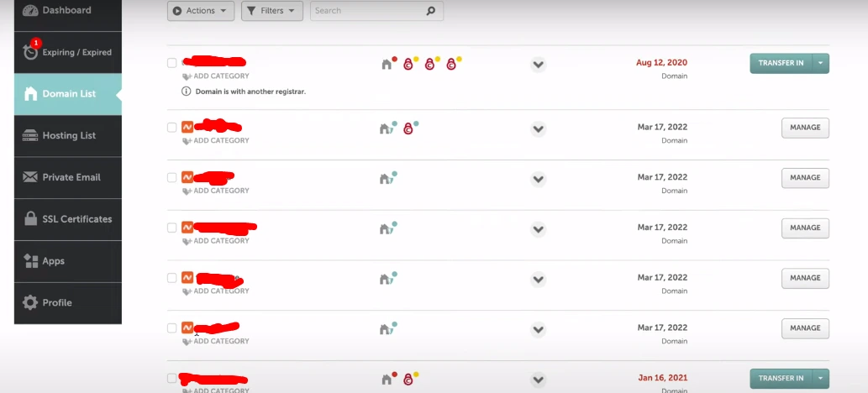Tick checkbox of first Mar 17, 2022 domain
The height and width of the screenshot is (393, 868).
tap(171, 128)
